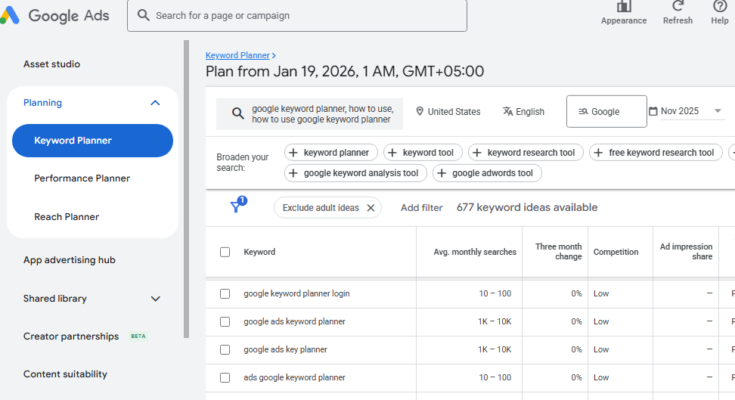
Task: Add 'keyword tool' suggestion chip
Action: pos(422,152)
